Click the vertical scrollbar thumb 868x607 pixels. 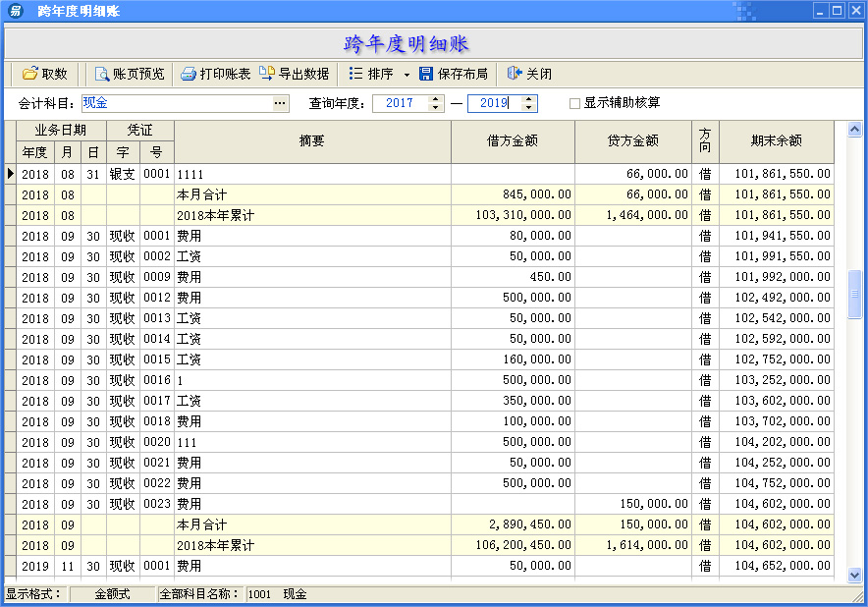[x=854, y=294]
